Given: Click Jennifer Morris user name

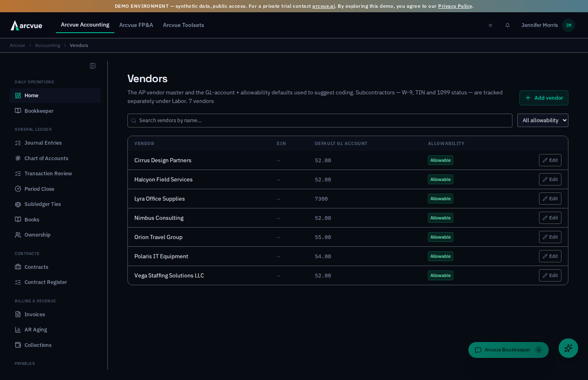Looking at the screenshot, I should (x=539, y=25).
